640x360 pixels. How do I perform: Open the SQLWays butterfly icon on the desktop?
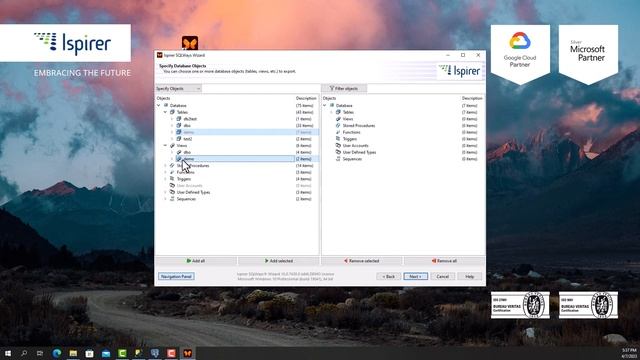(x=190, y=43)
